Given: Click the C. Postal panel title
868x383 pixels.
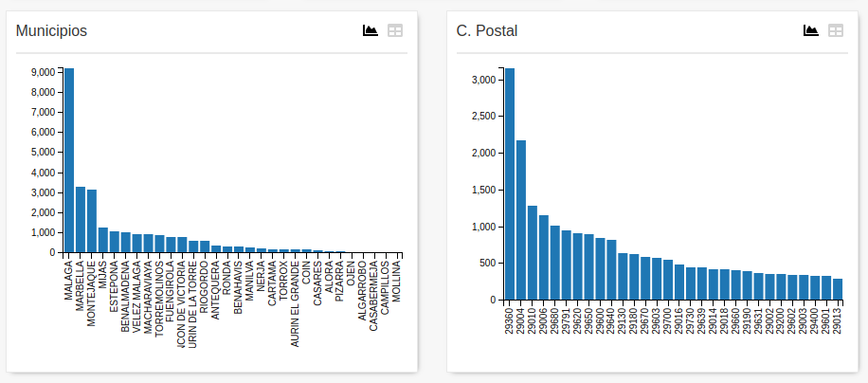Looking at the screenshot, I should point(487,31).
